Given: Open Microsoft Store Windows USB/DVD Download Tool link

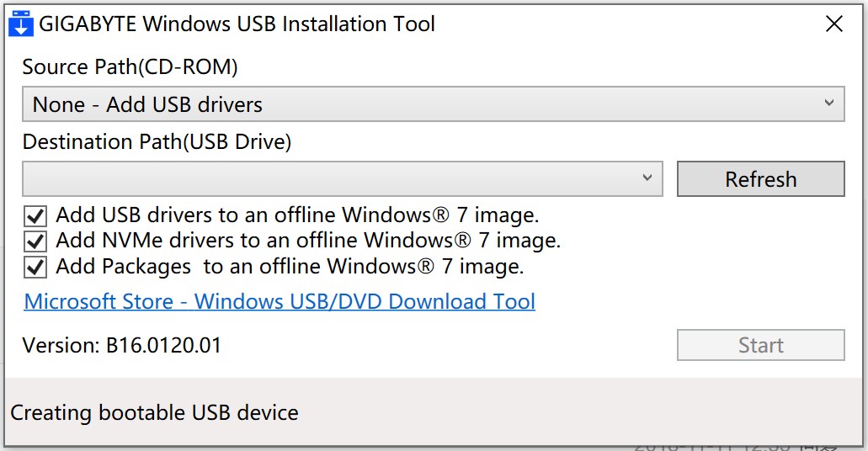Looking at the screenshot, I should click(280, 301).
